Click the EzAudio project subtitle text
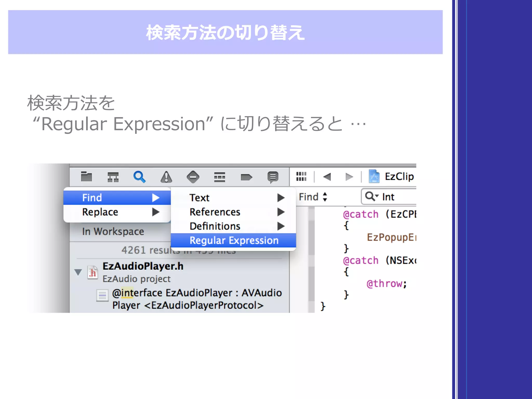The width and height of the screenshot is (532, 399). (136, 279)
